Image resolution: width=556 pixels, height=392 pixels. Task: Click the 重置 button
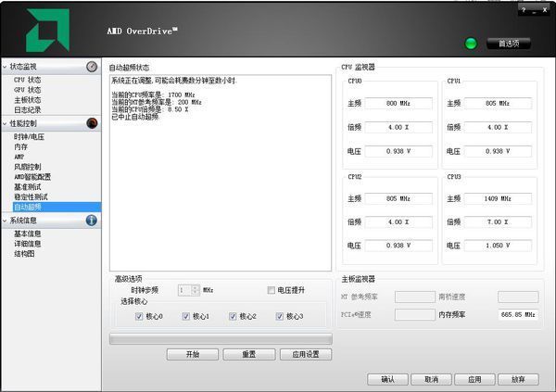pos(249,354)
